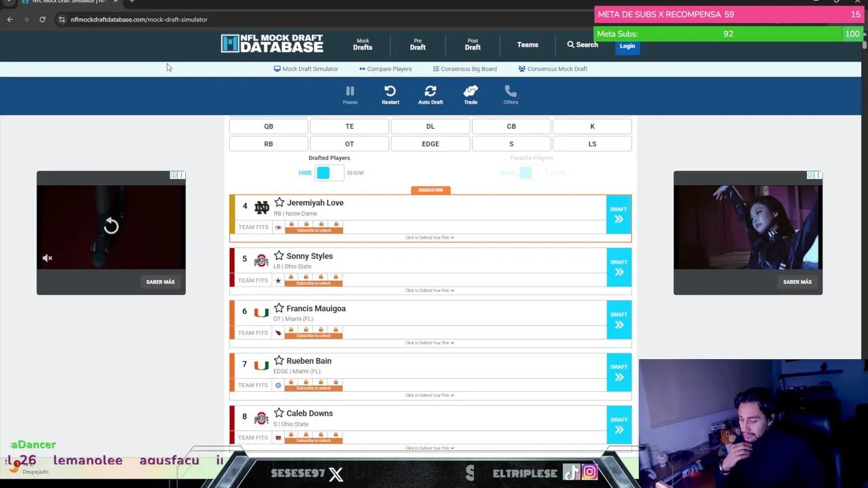
Task: Draft Caleb Downs
Action: [x=618, y=424]
